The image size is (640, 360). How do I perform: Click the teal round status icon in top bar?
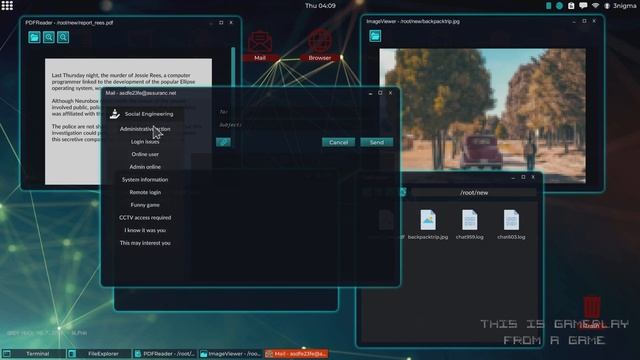[560, 6]
